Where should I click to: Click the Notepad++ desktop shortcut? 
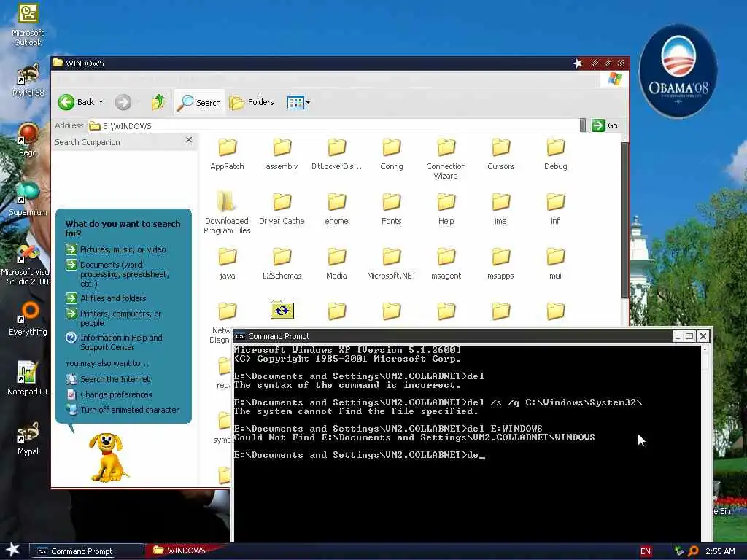[28, 378]
